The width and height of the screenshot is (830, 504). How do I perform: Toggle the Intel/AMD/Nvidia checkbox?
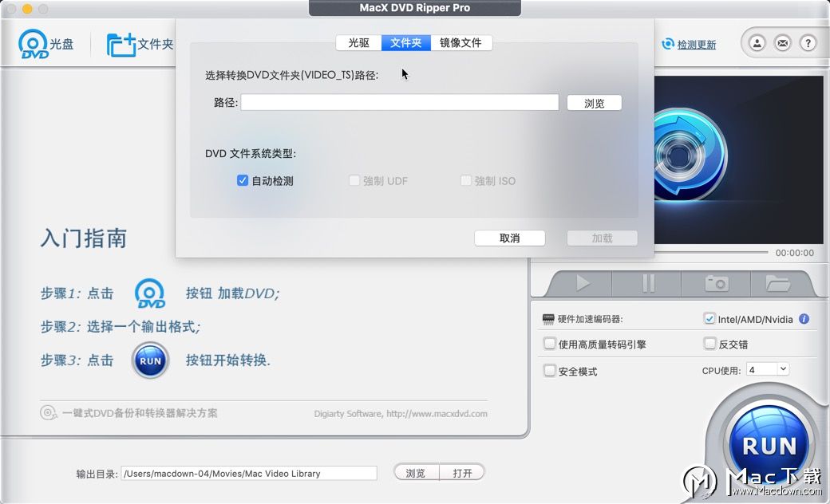pyautogui.click(x=709, y=318)
